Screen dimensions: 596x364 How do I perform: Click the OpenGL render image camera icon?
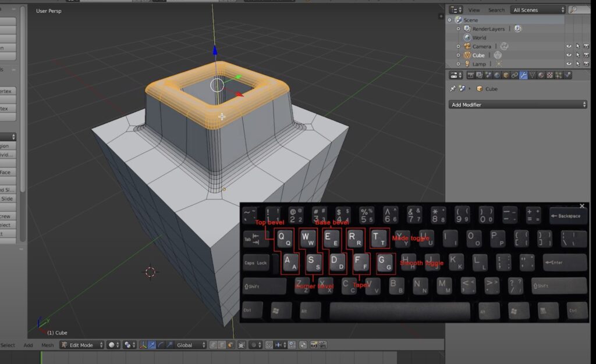pos(314,345)
